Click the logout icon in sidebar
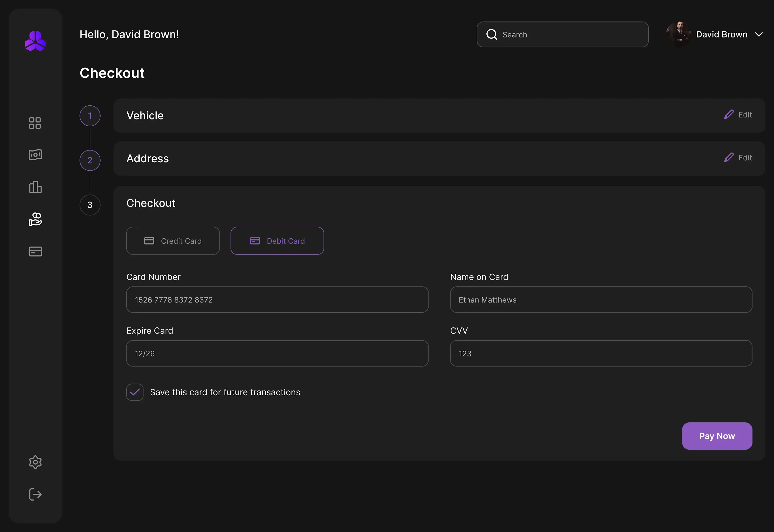 pyautogui.click(x=35, y=494)
